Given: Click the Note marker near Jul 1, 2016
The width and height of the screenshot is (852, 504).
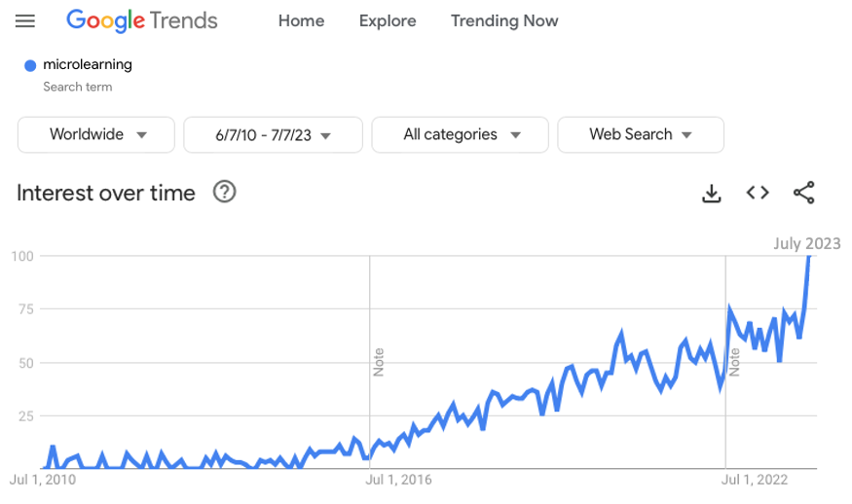Looking at the screenshot, I should [x=378, y=362].
